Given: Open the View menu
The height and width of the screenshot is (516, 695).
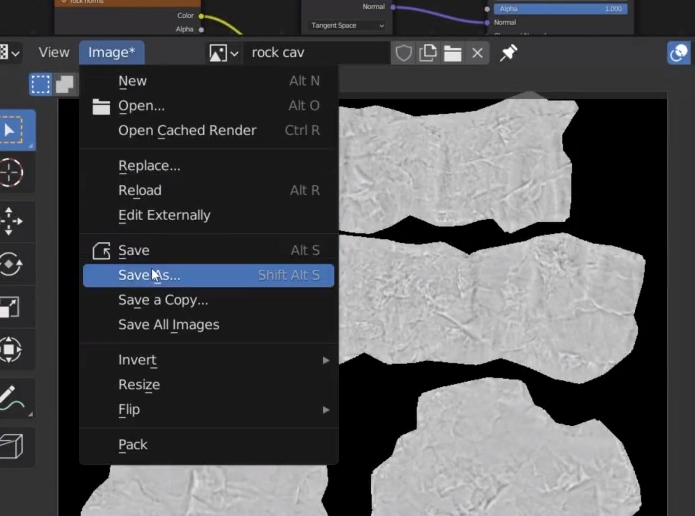Looking at the screenshot, I should coord(54,52).
